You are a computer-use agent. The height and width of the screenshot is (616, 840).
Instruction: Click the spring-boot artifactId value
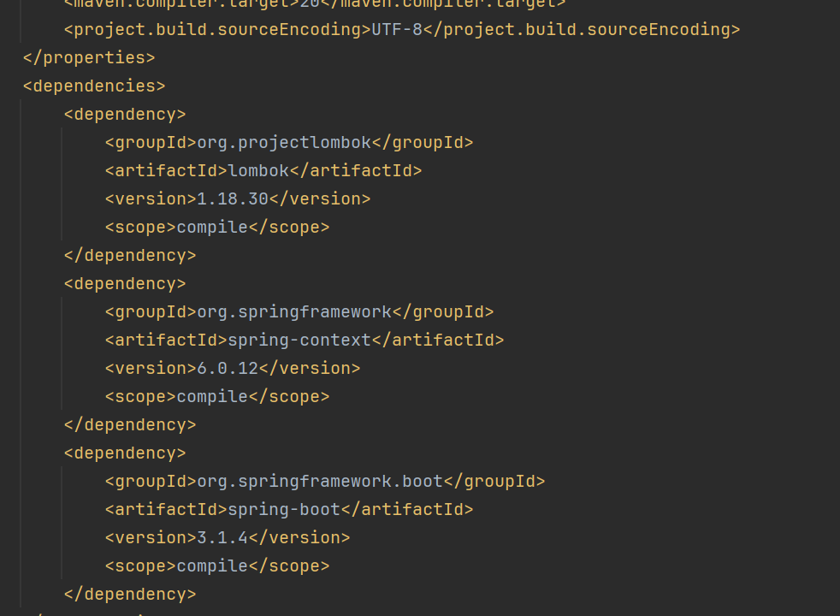coord(284,509)
